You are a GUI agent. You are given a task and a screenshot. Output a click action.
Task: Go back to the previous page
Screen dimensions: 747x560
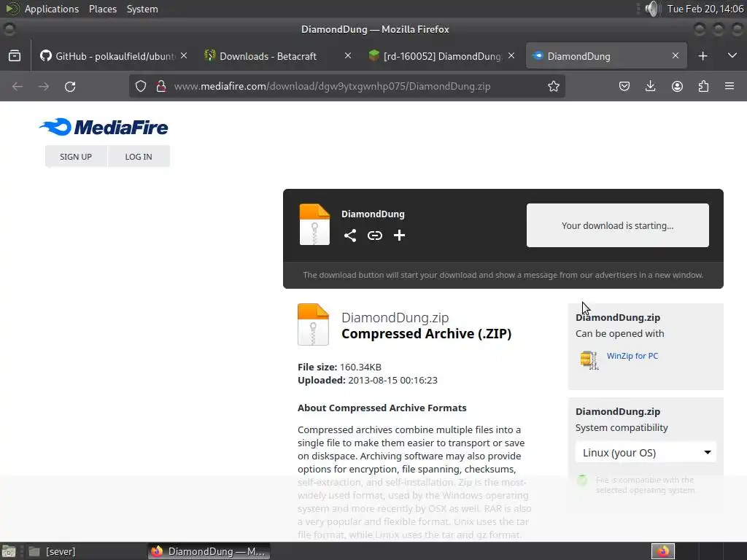18,87
